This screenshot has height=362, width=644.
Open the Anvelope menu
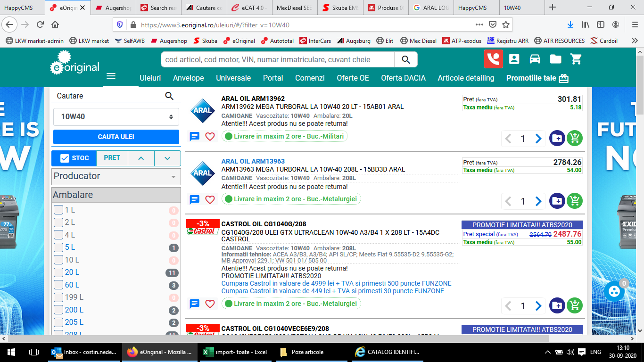click(189, 78)
